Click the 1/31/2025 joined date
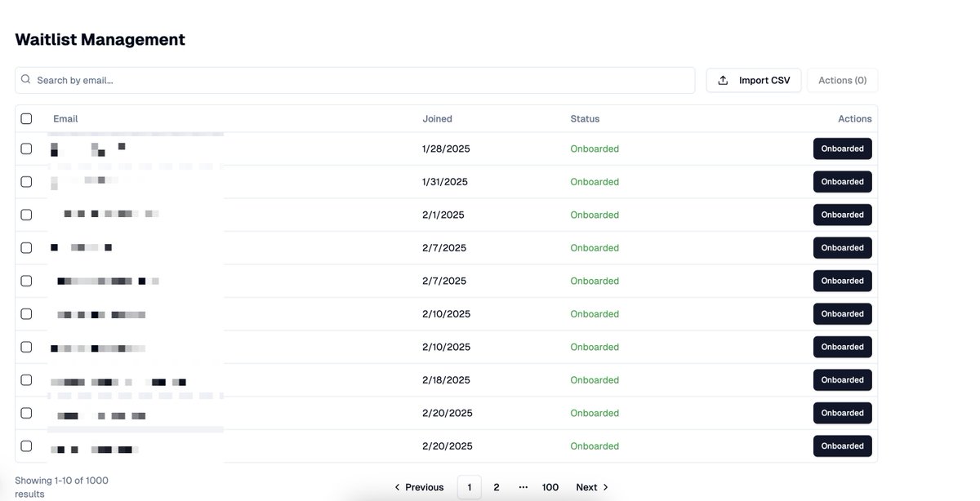Screen dimensions: 980x501 [x=445, y=181]
